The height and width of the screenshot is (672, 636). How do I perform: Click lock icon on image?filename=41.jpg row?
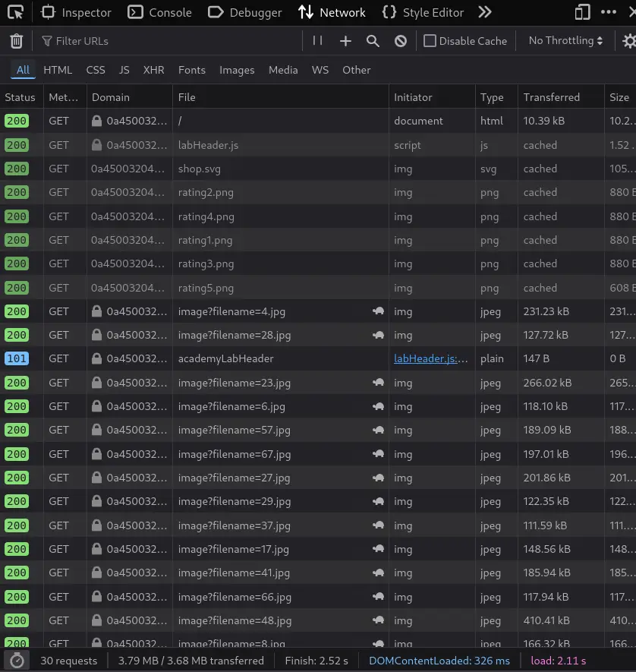click(x=97, y=572)
